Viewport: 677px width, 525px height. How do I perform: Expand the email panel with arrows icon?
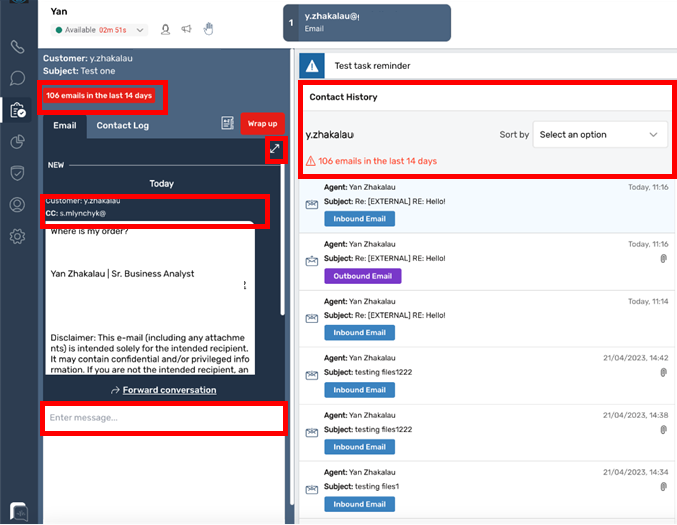275,149
